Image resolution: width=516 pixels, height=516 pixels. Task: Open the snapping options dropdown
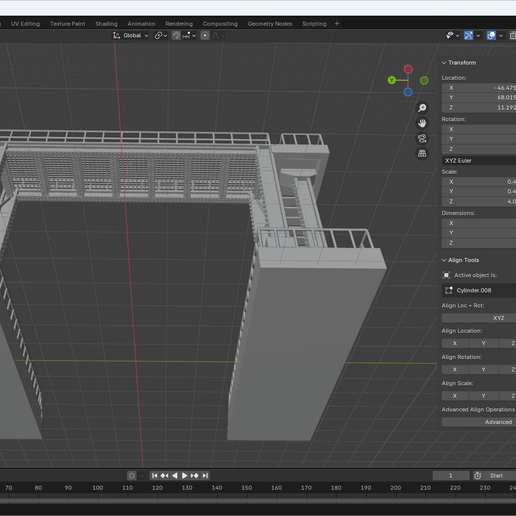tap(189, 35)
